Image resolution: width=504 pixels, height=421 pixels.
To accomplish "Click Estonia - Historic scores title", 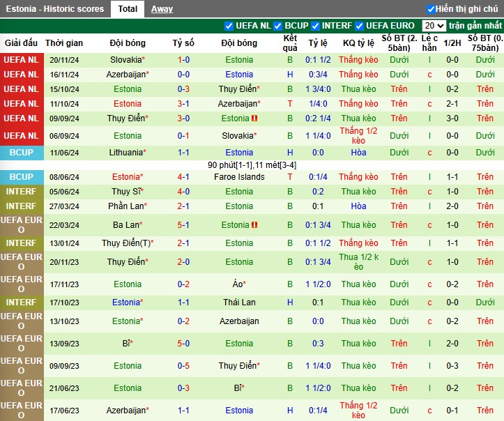I will (x=55, y=9).
